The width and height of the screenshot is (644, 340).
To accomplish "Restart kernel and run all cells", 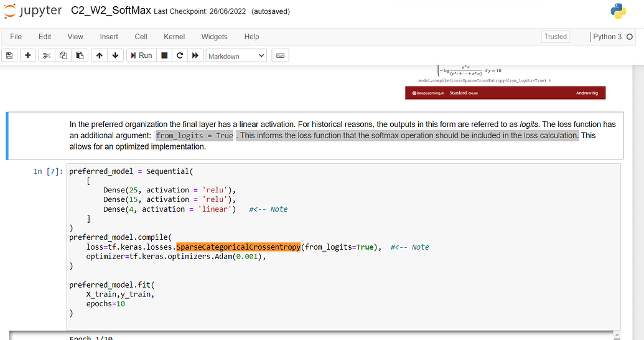I will tap(195, 55).
